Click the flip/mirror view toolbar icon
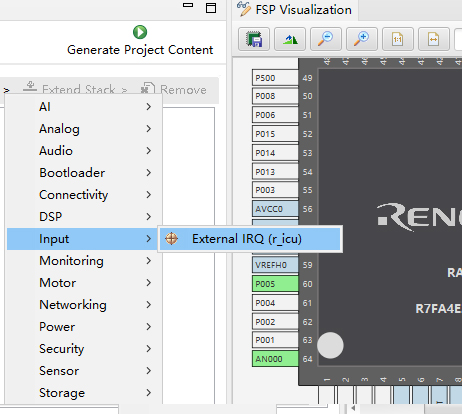 point(290,39)
